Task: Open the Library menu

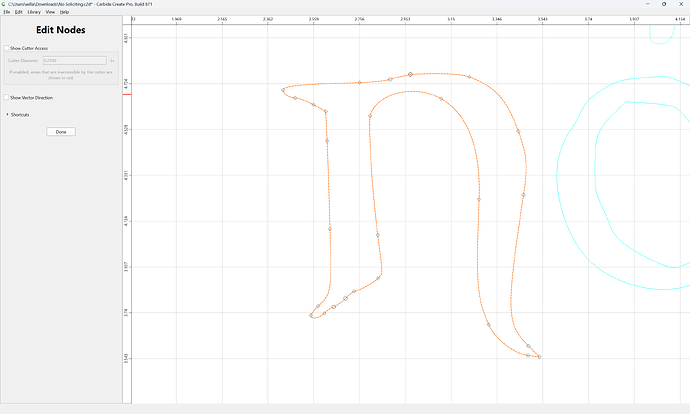Action: (34, 12)
